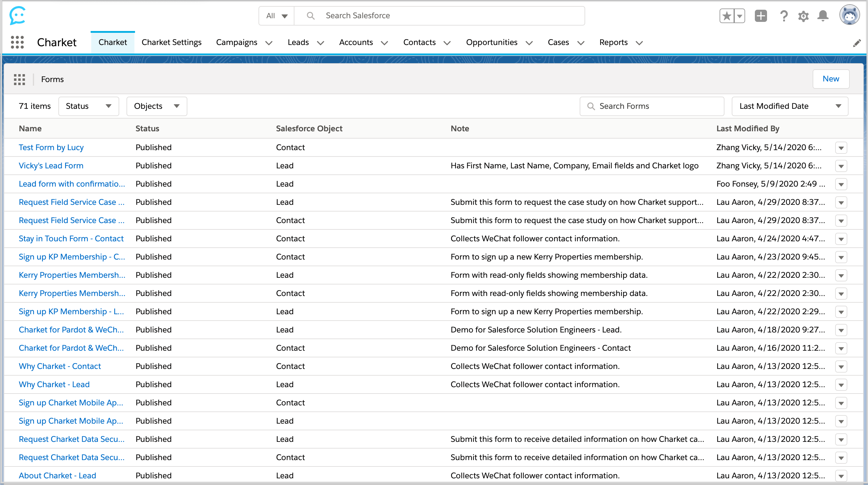This screenshot has width=868, height=485.
Task: Open row actions for Pardot & WeChat Lead demo
Action: 841,330
